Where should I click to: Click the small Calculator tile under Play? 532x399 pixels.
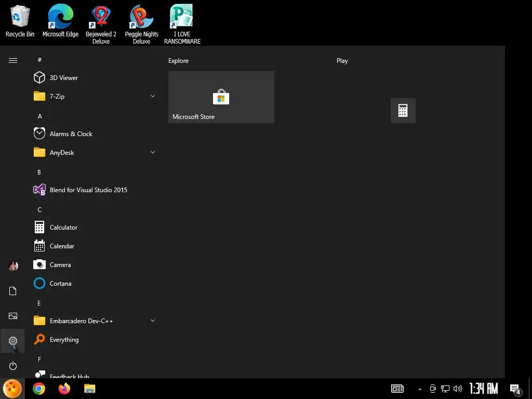pyautogui.click(x=403, y=111)
